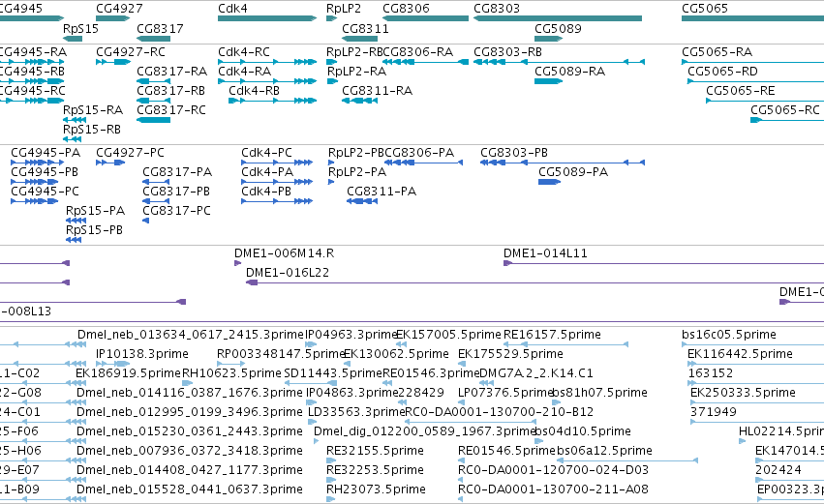Screen dimensions: 824x504
Task: Click protein CG5089-PA label
Action: pos(573,172)
